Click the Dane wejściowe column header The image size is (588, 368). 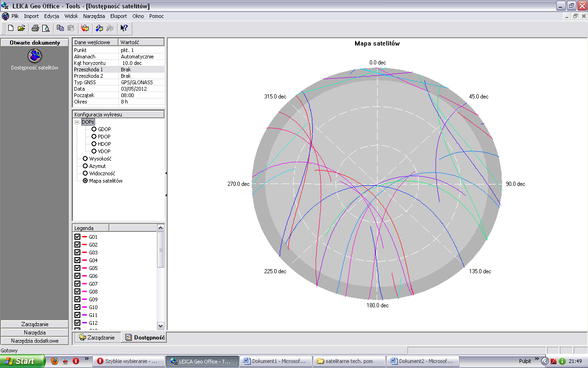96,42
